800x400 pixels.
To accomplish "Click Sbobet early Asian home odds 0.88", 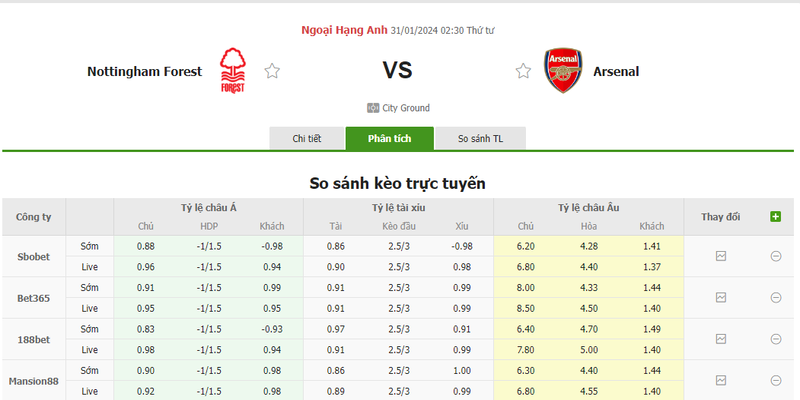I will point(146,246).
